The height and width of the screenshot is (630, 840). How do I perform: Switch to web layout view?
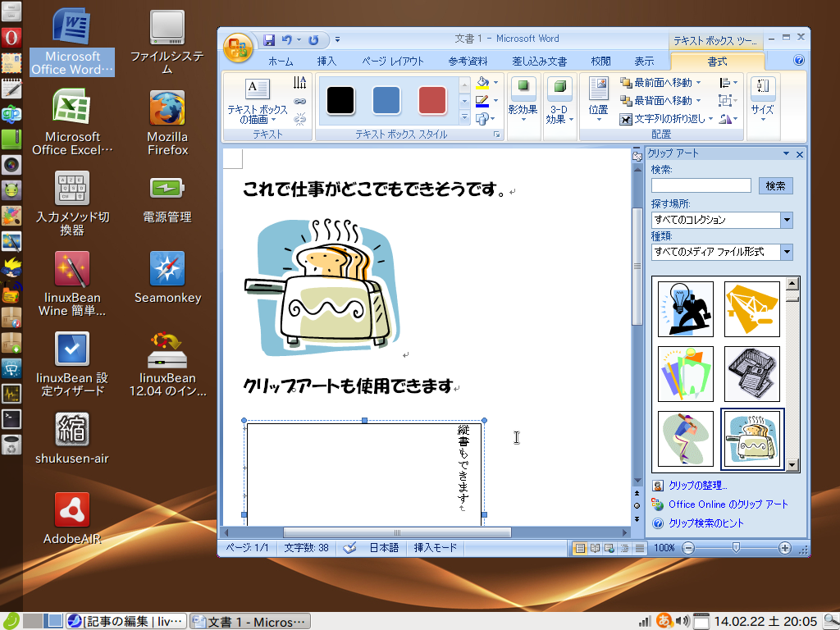pos(609,548)
